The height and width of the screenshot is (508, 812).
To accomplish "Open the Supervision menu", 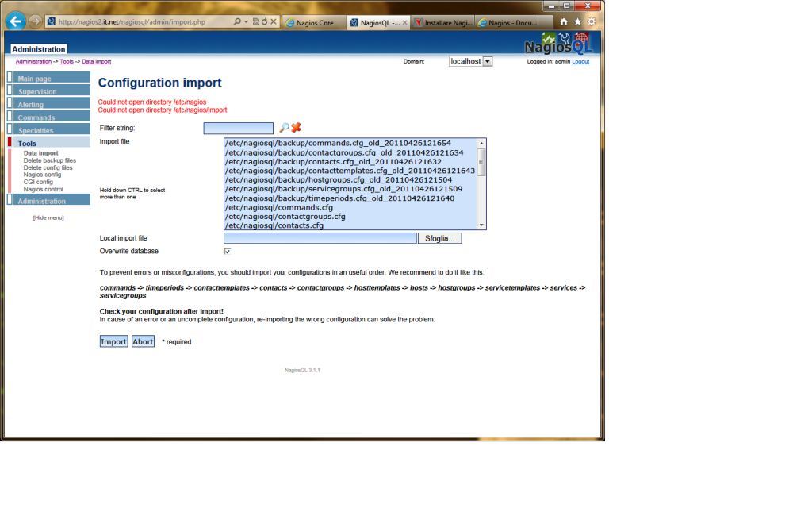I will pyautogui.click(x=52, y=90).
